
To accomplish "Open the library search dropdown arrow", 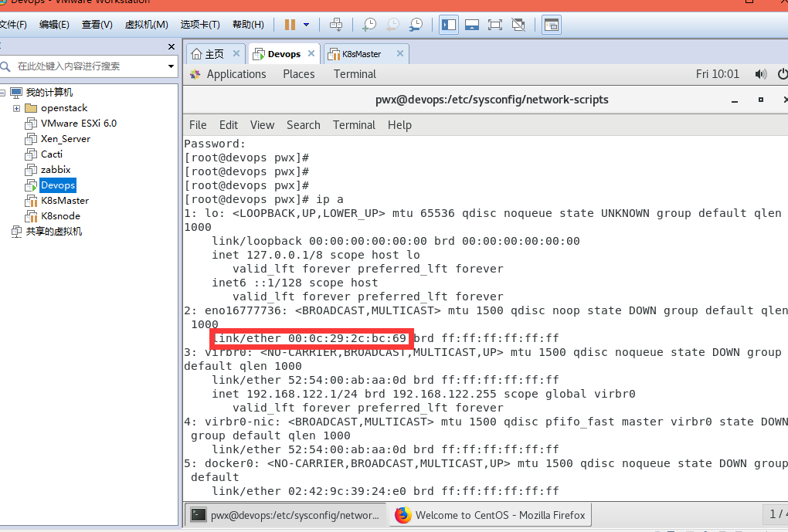I will (170, 66).
